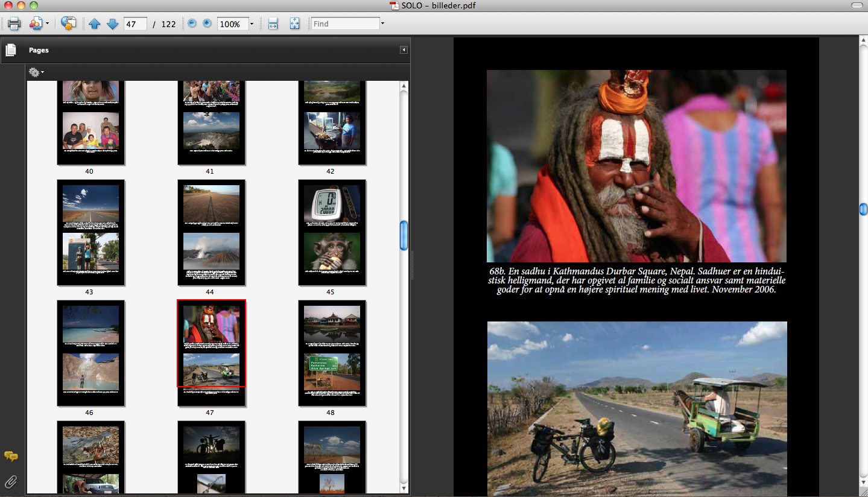Click the toolbar toggle pill button
868x497 pixels.
click(x=857, y=5)
